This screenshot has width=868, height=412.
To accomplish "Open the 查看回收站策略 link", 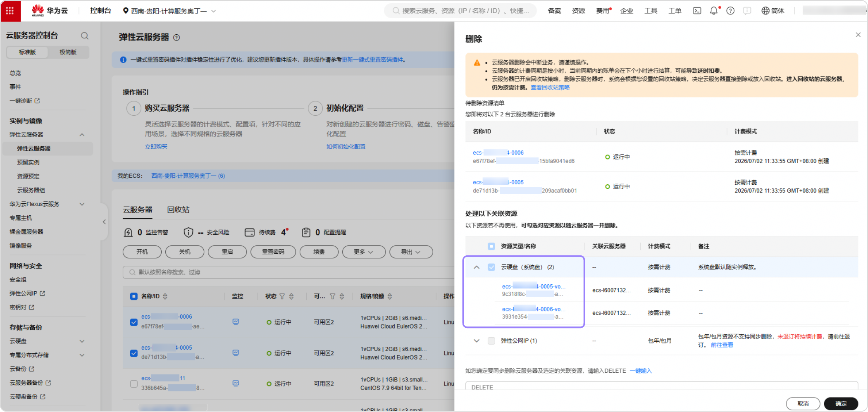I will 550,87.
